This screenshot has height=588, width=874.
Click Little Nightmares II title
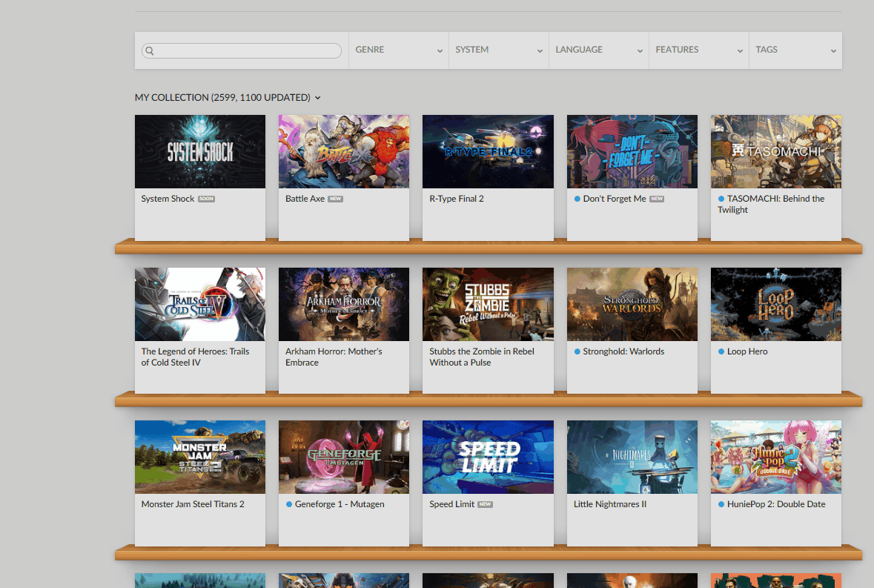click(x=610, y=504)
